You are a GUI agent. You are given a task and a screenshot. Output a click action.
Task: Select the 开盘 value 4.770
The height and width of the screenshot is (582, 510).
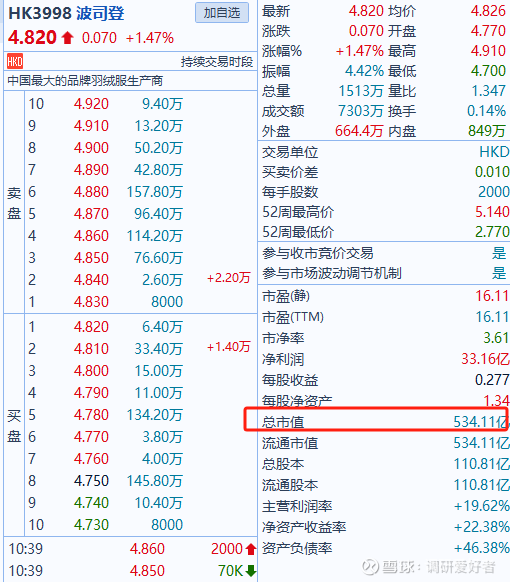488,31
